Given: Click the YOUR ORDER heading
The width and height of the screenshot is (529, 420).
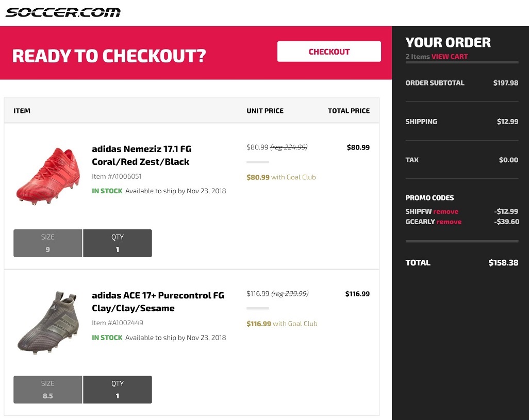Looking at the screenshot, I should point(448,43).
